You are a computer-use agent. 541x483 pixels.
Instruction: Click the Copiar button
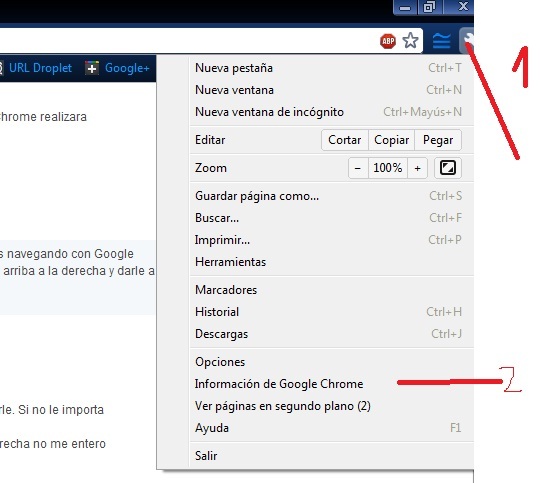391,140
